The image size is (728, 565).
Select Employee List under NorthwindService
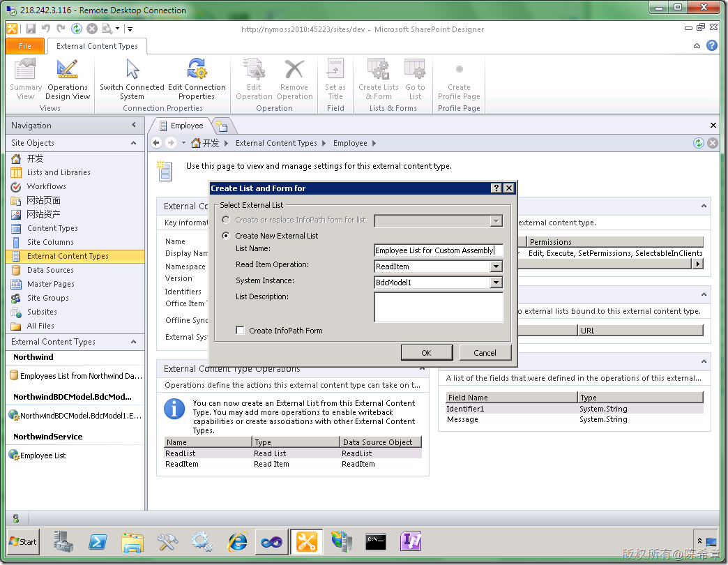(43, 455)
